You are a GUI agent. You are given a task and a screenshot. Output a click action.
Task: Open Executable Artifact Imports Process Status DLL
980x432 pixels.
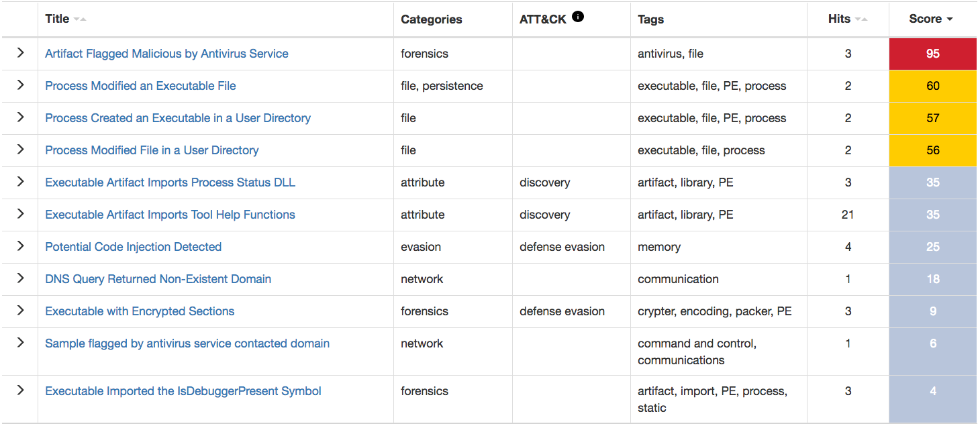click(170, 182)
